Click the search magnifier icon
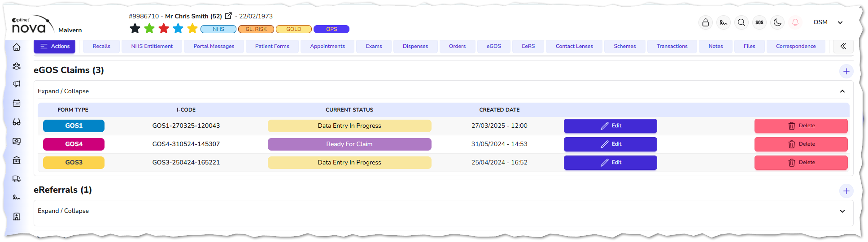 742,22
